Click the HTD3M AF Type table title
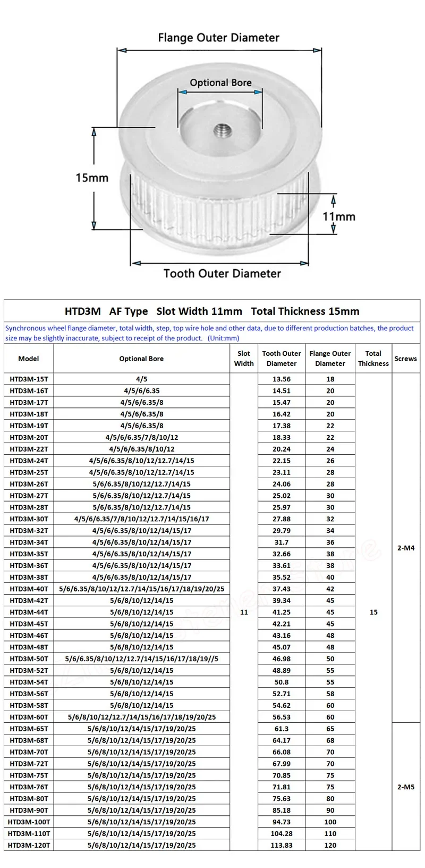 pos(212,311)
